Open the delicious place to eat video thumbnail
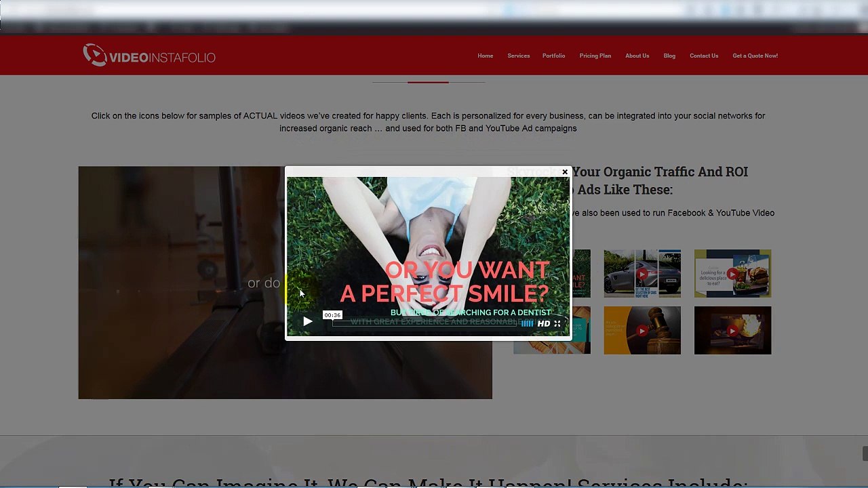Screen dimensions: 868x488 point(732,273)
